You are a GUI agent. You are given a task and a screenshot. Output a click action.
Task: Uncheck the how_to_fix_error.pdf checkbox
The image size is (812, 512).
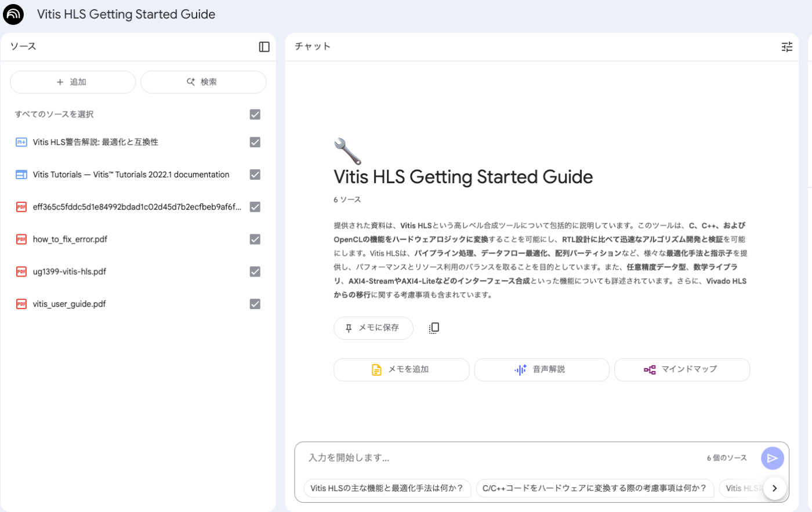pyautogui.click(x=255, y=239)
